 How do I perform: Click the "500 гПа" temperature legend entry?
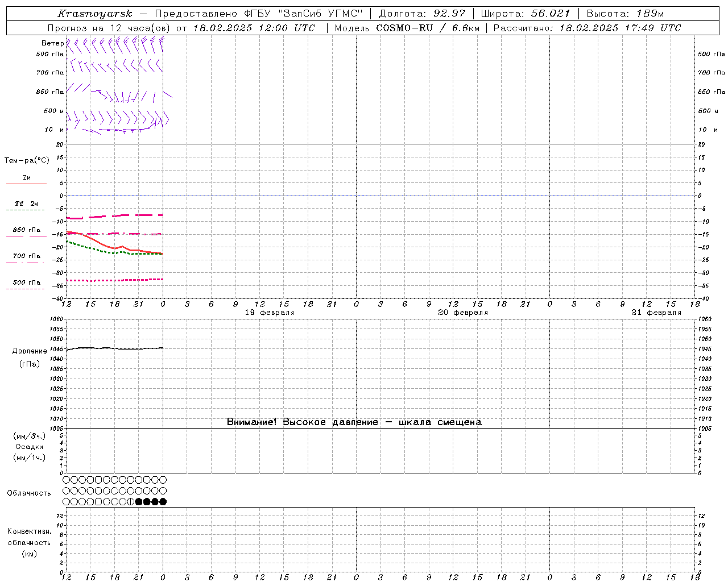(27, 282)
